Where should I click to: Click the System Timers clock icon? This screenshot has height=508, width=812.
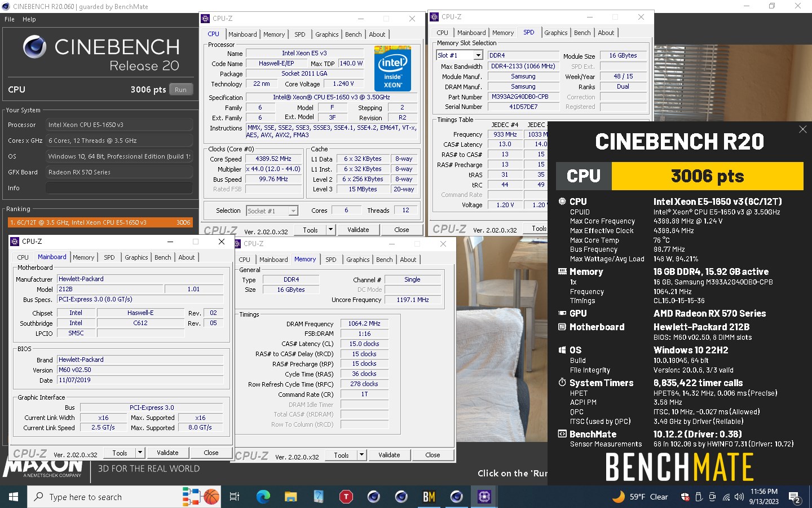(x=562, y=383)
